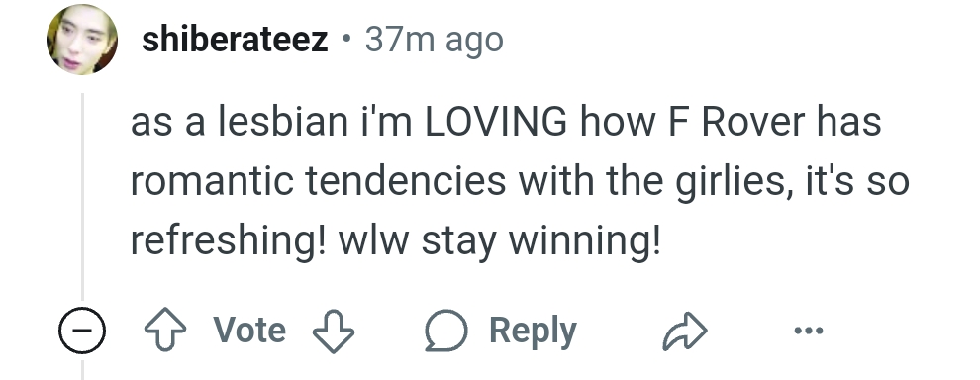This screenshot has width=980, height=380.
Task: Open the shiberateez profile avatar
Action: click(82, 40)
